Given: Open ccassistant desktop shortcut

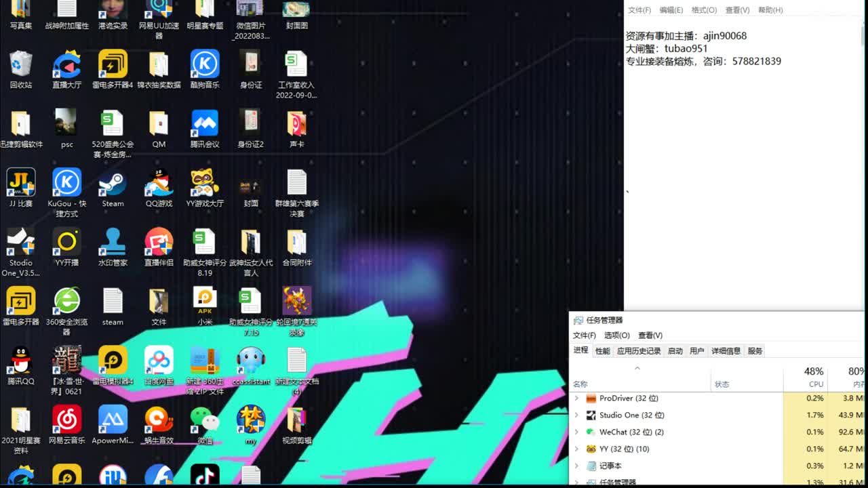Looking at the screenshot, I should 251,366.
